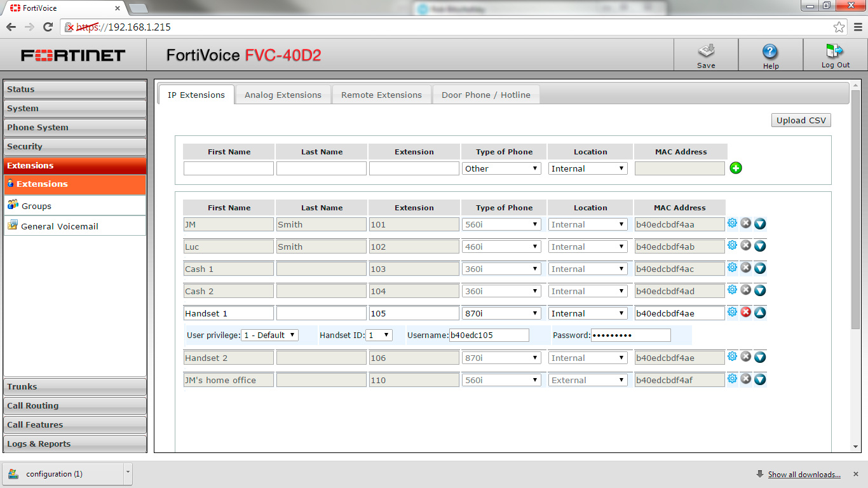868x488 pixels.
Task: Open the configuration (1) download item
Action: pyautogui.click(x=62, y=474)
